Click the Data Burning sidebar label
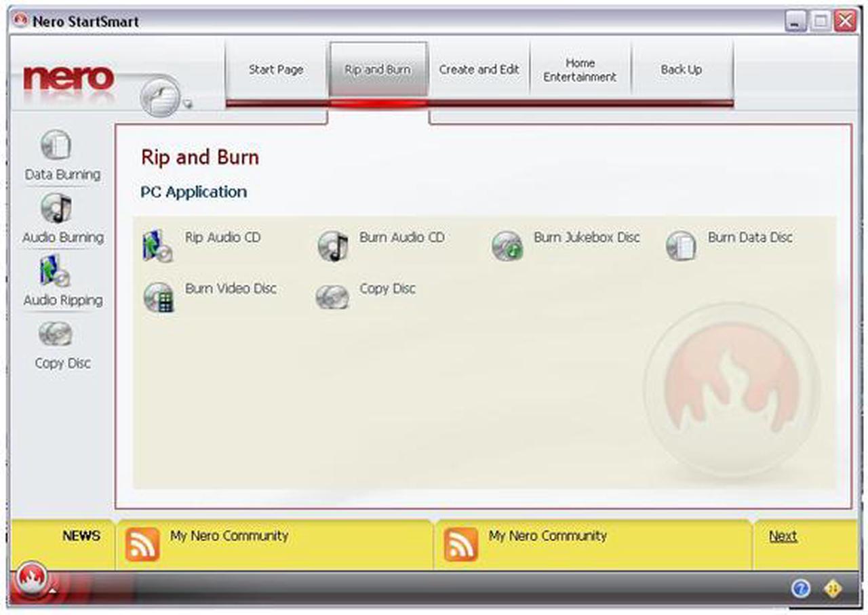868x615 pixels. tap(62, 175)
